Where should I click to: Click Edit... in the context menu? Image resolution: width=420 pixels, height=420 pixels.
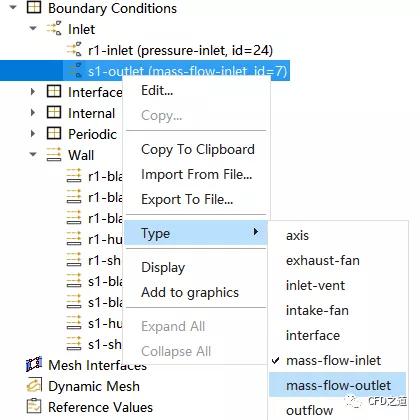click(157, 90)
